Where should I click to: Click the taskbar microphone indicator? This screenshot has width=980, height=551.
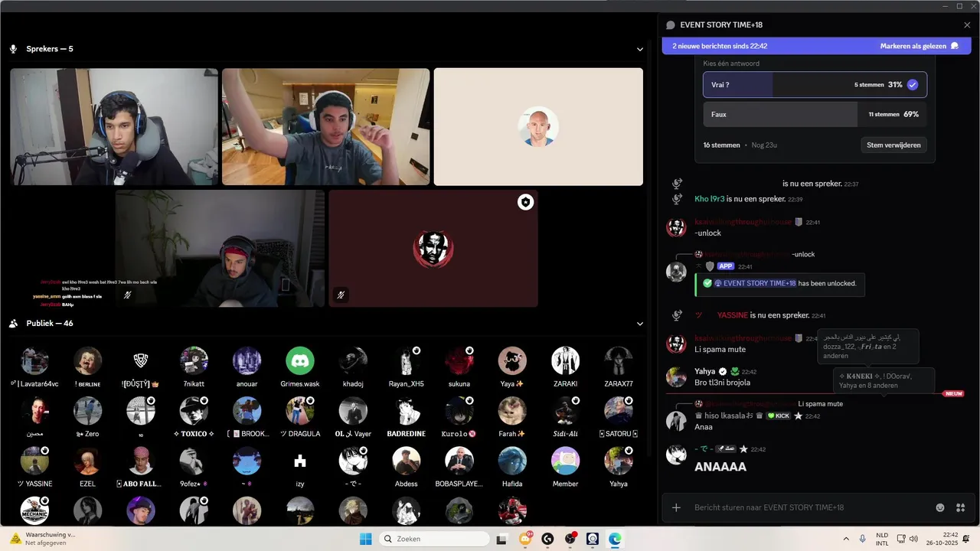click(862, 539)
